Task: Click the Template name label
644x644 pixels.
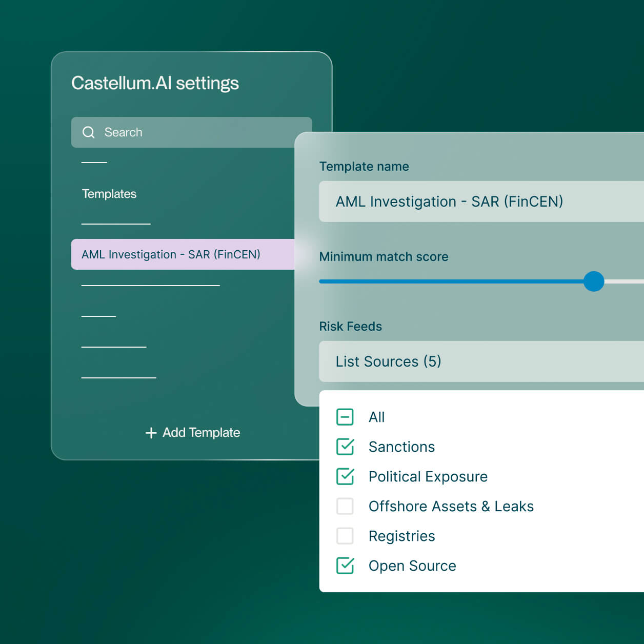Action: pos(364,167)
